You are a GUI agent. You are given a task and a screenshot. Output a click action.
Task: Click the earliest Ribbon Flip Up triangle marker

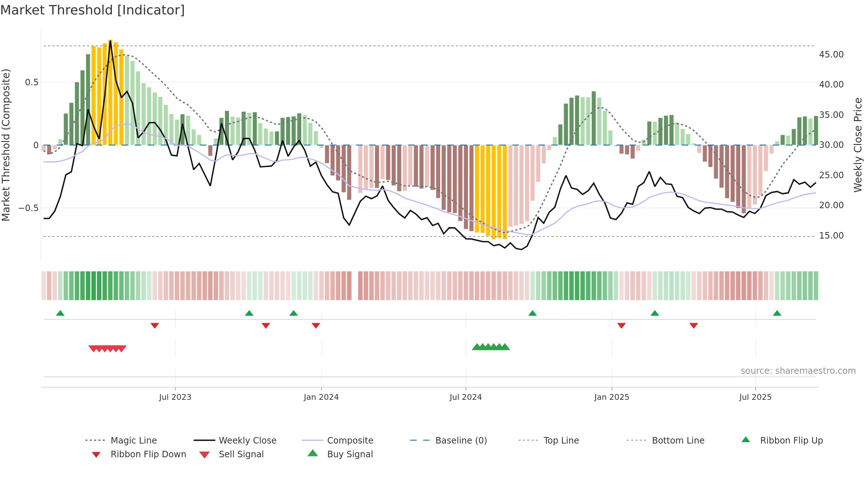coord(60,313)
